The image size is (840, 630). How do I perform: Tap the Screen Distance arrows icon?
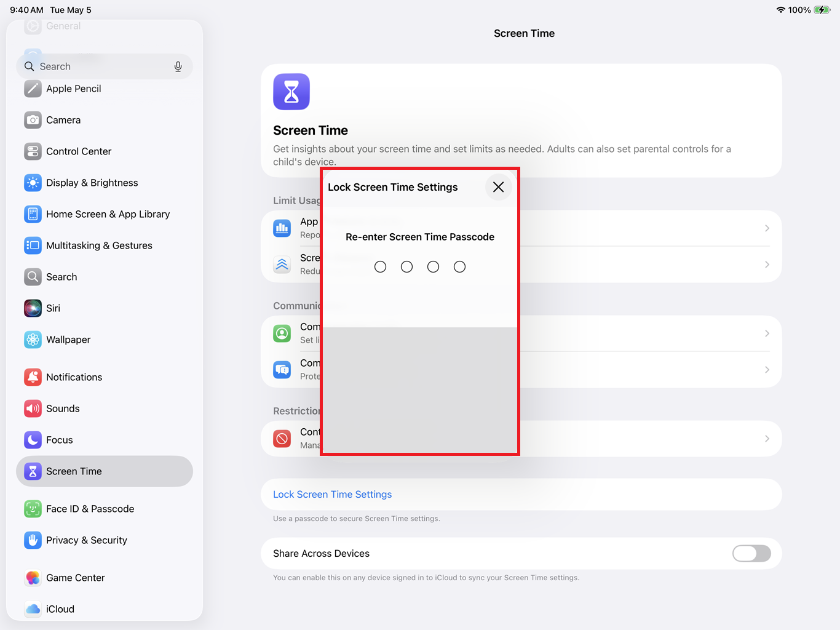[x=282, y=265]
